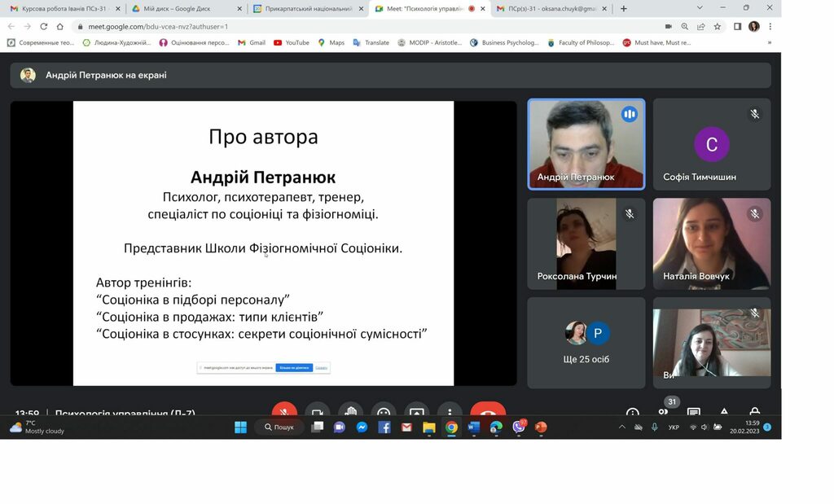Show hidden system tray icons

[x=622, y=427]
